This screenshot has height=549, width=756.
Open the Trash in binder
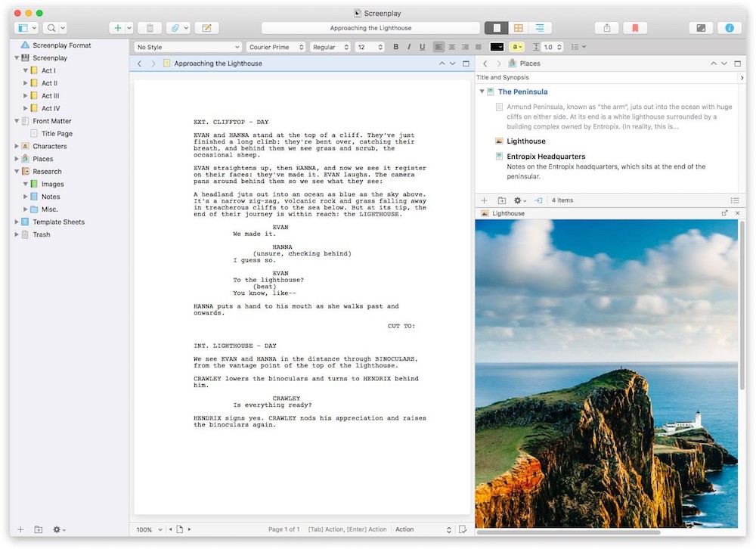click(x=42, y=234)
